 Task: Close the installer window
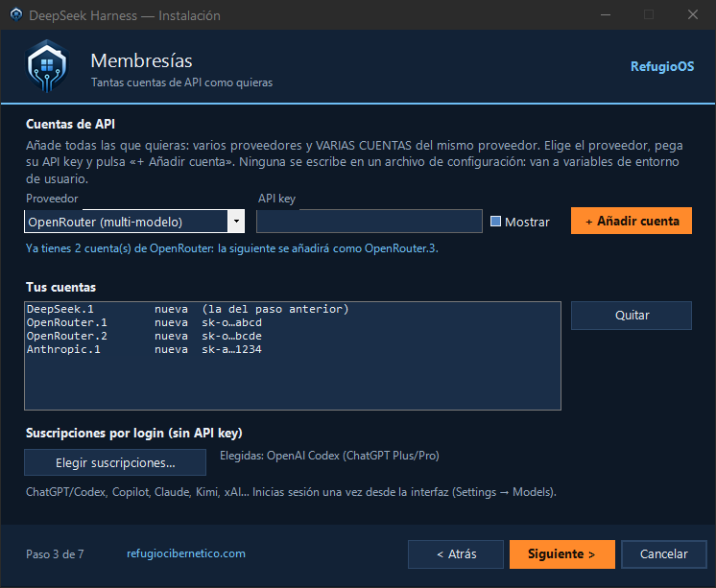click(693, 15)
